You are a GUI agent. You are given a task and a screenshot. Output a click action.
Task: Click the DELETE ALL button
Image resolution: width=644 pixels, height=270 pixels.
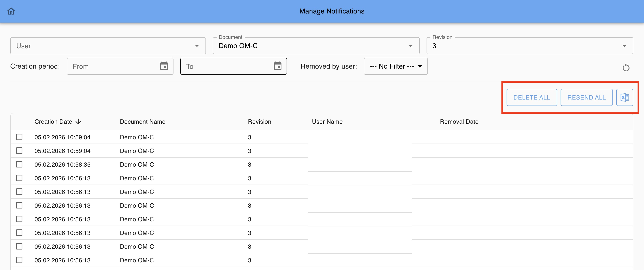pyautogui.click(x=532, y=97)
